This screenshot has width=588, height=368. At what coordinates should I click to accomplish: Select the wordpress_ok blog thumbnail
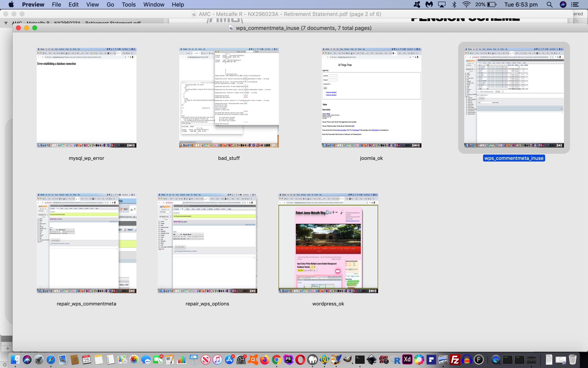[328, 243]
